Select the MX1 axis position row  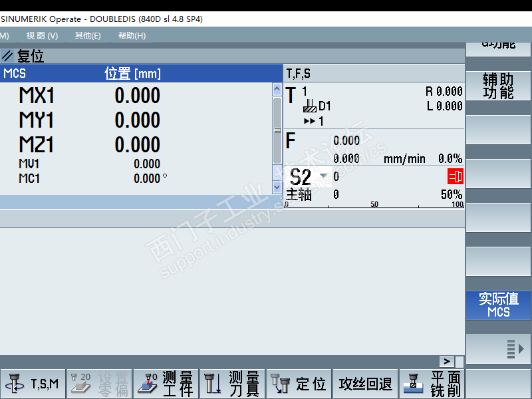coord(136,95)
